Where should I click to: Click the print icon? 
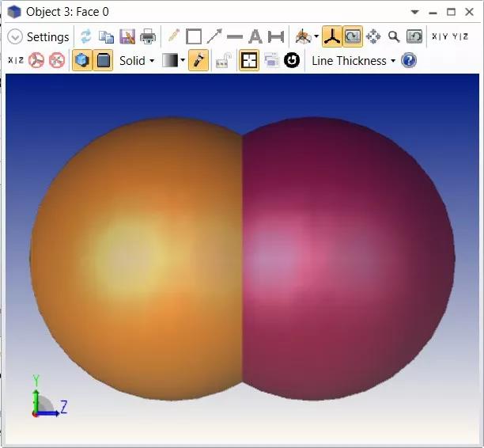[x=148, y=36]
